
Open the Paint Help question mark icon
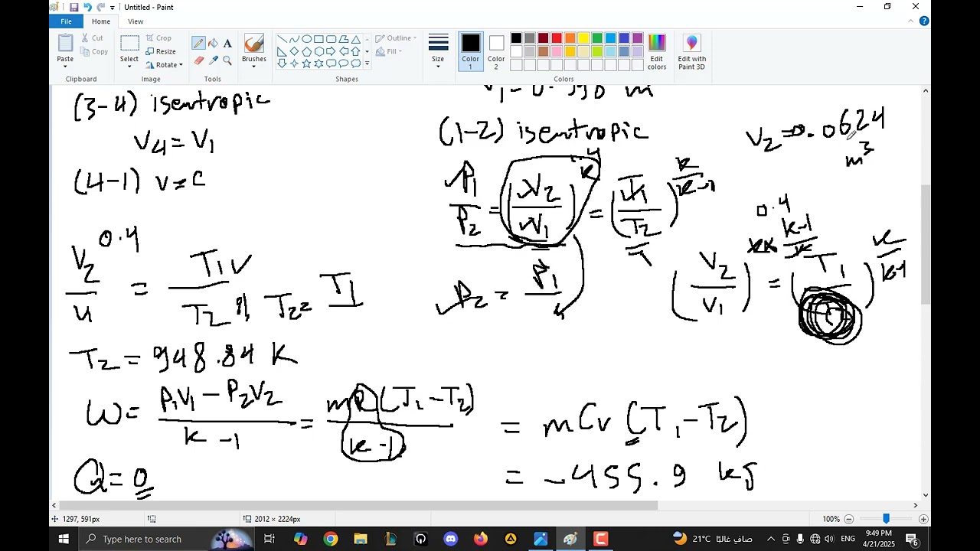click(924, 21)
